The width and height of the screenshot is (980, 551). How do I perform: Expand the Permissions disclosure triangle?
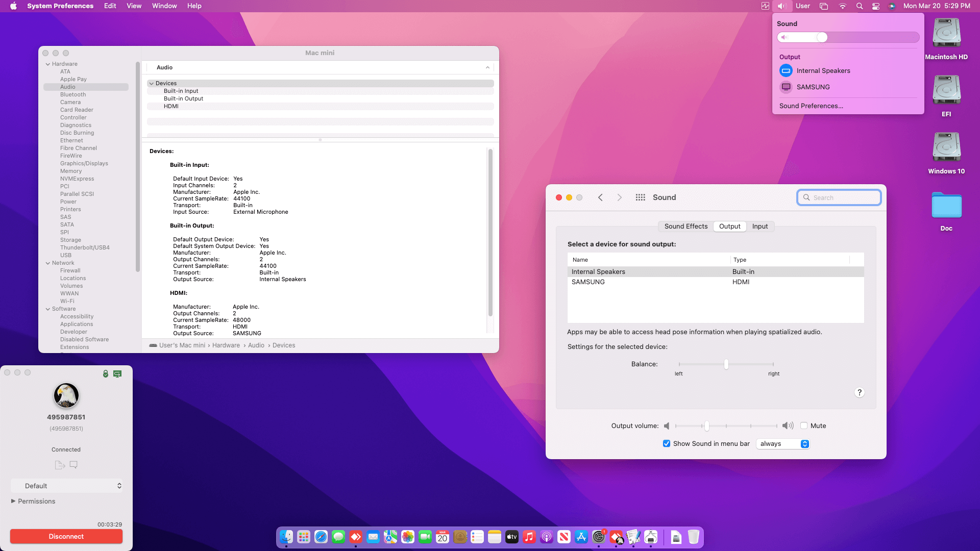[x=13, y=501]
